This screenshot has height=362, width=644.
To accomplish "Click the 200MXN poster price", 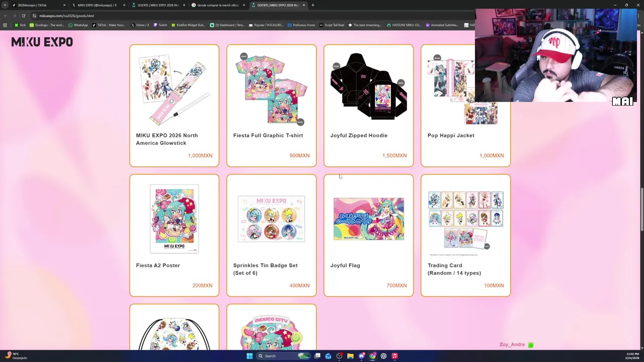I will 202,285.
